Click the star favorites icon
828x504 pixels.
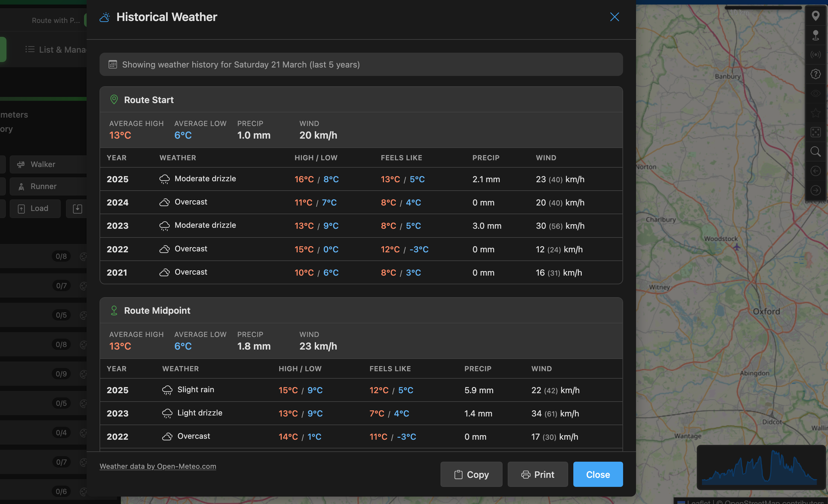click(816, 112)
